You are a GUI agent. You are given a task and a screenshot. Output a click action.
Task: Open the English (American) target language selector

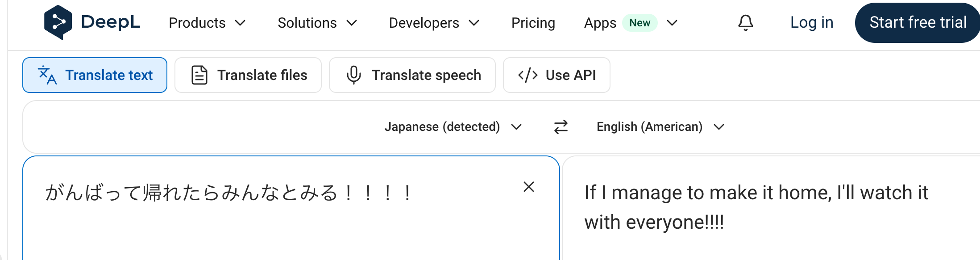[x=660, y=127]
